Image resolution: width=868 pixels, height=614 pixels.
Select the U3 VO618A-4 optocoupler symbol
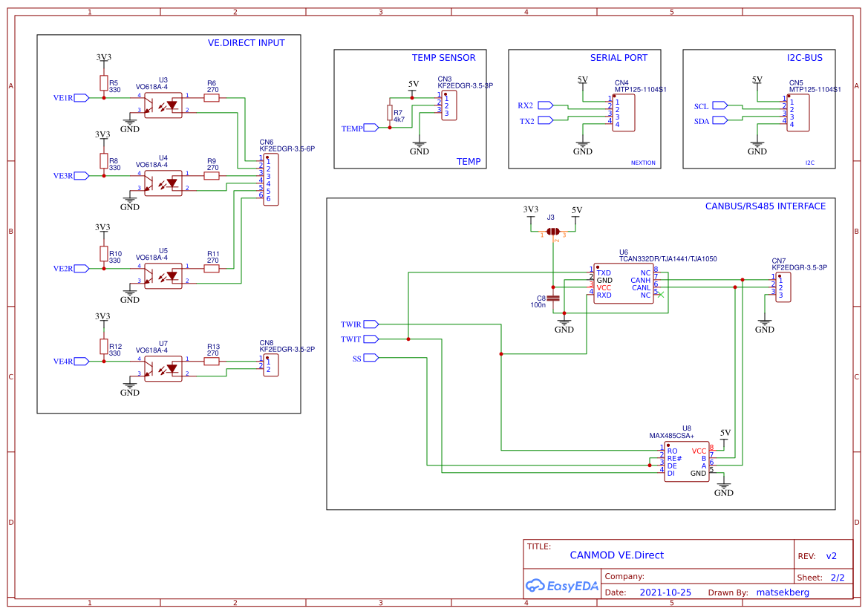[x=162, y=105]
